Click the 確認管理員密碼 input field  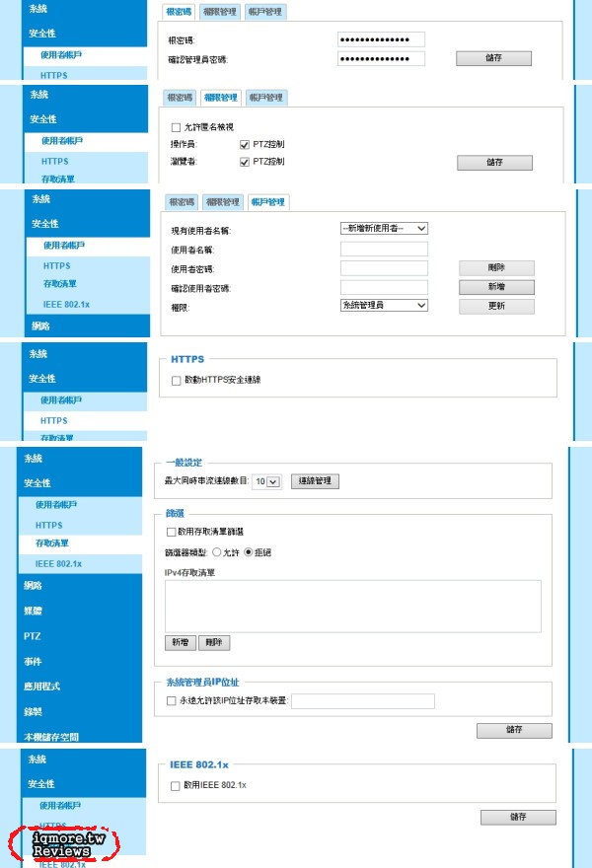point(381,58)
